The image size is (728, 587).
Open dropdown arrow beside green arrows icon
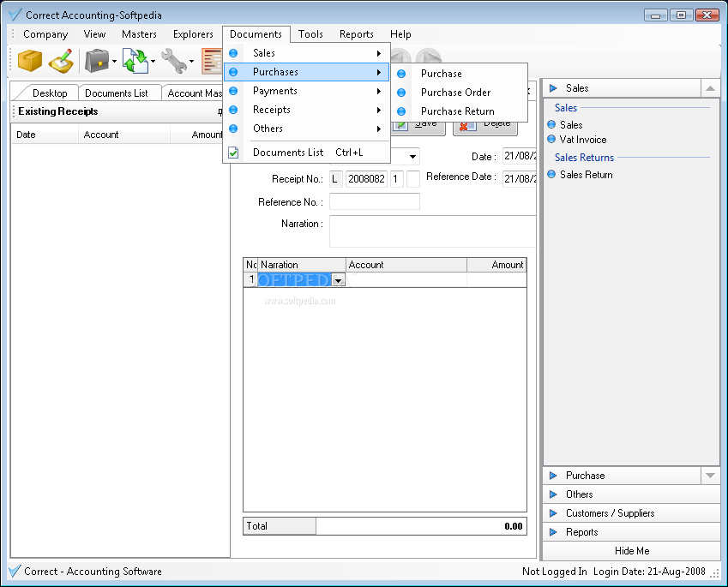click(153, 61)
